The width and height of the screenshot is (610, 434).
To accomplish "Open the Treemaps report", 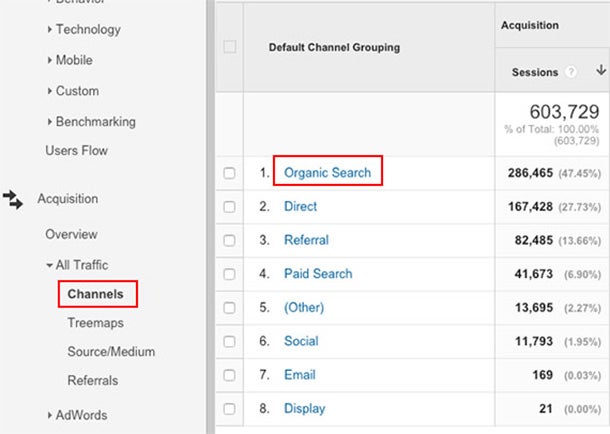I will (x=96, y=323).
